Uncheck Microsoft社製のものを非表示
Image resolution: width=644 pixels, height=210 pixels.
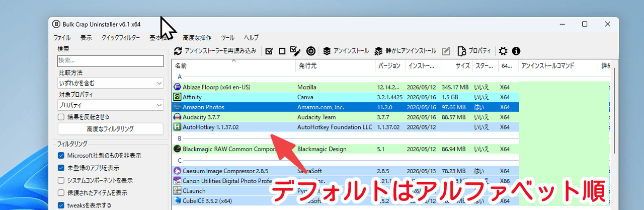61,155
